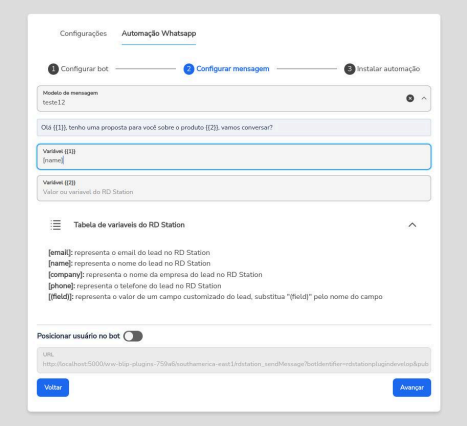Focus the Variável {{1}} input field
The height and width of the screenshot is (426, 467).
click(234, 157)
